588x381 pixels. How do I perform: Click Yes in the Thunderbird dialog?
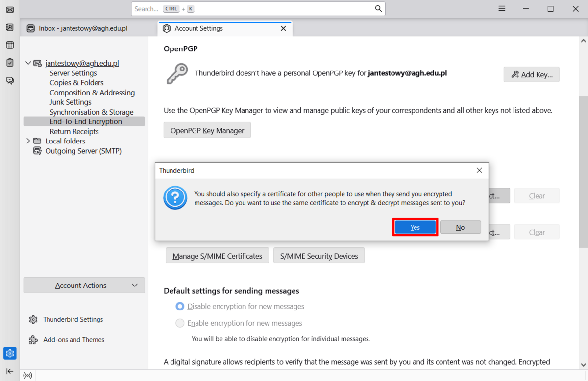[x=415, y=227]
